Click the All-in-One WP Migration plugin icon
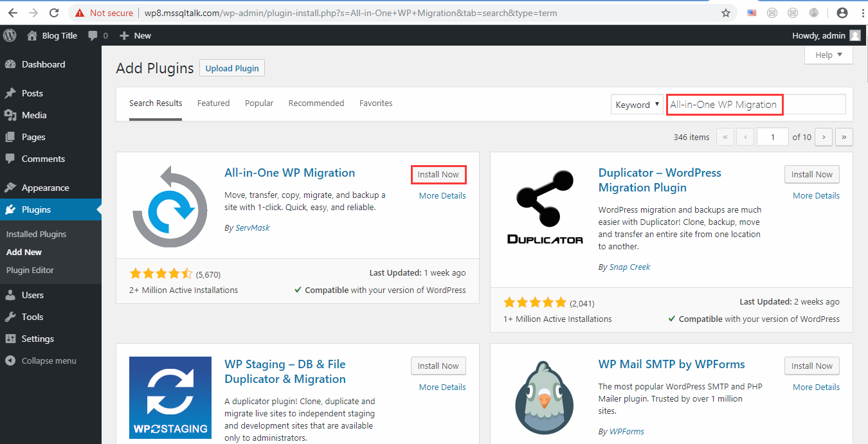Viewport: 868px width, 444px height. (170, 206)
